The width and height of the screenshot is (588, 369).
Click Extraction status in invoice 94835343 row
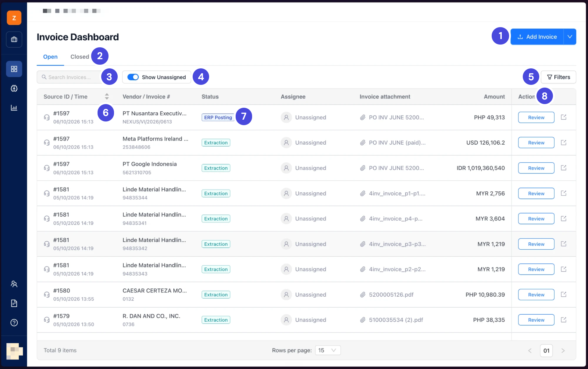tap(216, 270)
